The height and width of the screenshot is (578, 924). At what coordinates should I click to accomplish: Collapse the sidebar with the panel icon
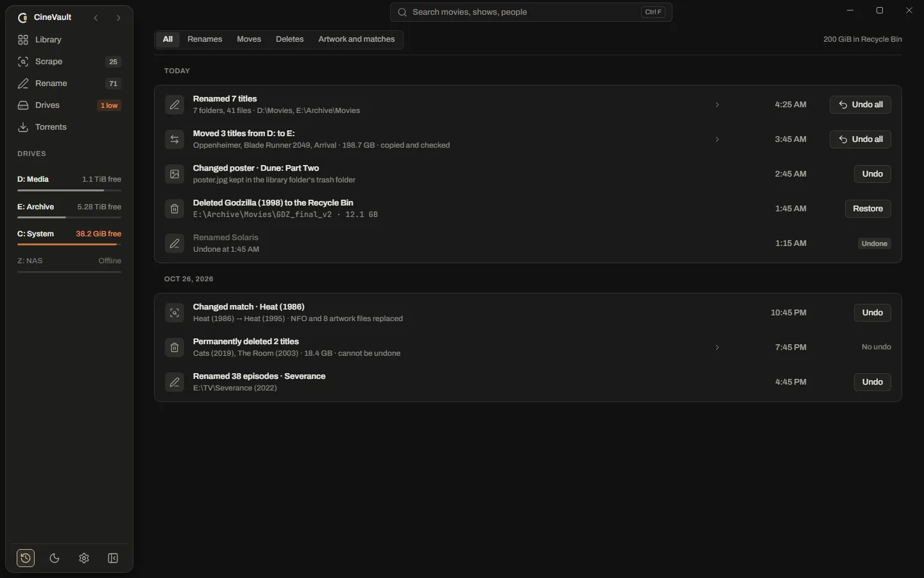coord(113,558)
